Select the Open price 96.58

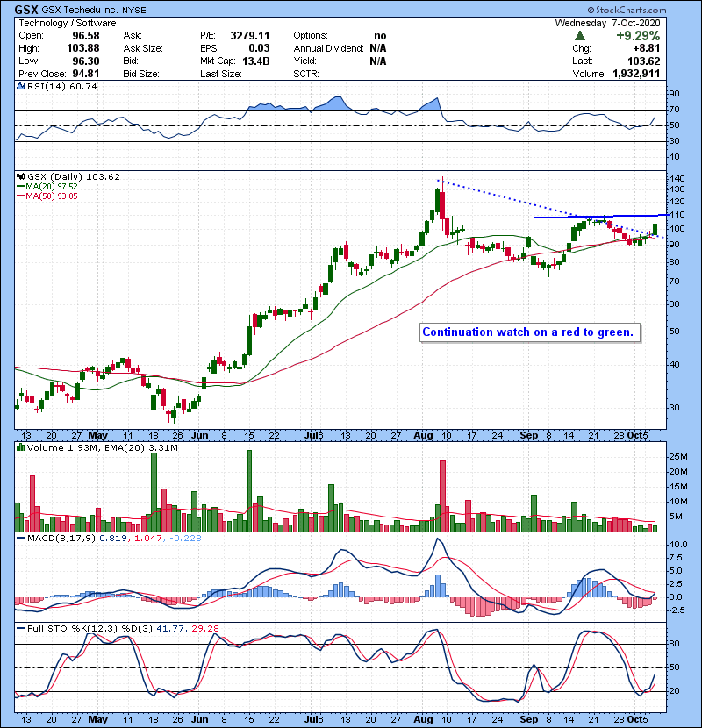coord(85,36)
